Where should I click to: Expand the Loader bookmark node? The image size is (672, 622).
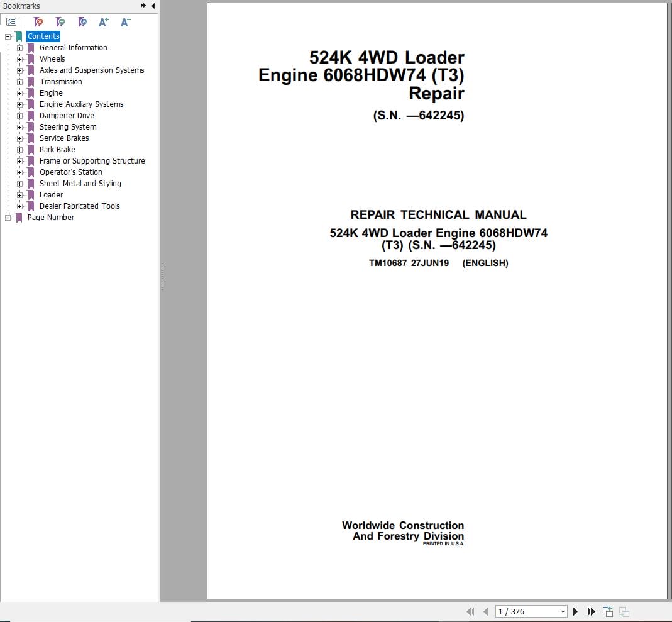point(19,195)
